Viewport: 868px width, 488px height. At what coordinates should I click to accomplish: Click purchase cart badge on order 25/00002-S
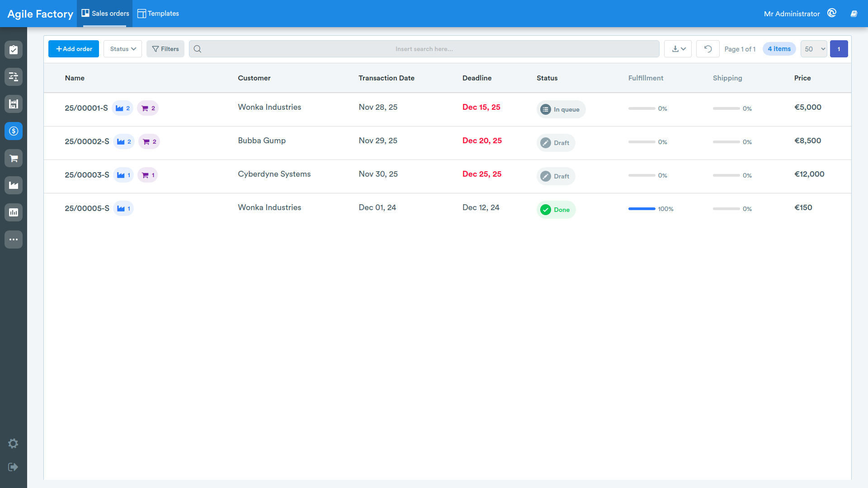click(x=149, y=141)
